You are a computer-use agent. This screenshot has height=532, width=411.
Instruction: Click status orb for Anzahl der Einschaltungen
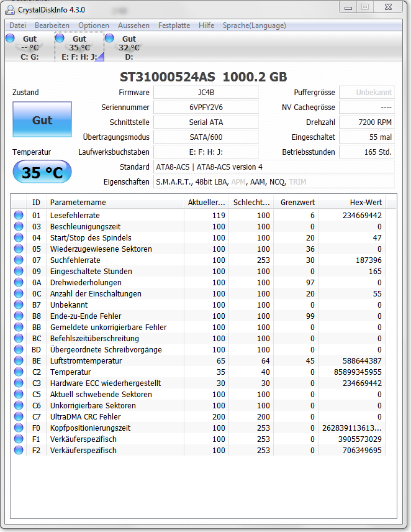coord(19,293)
